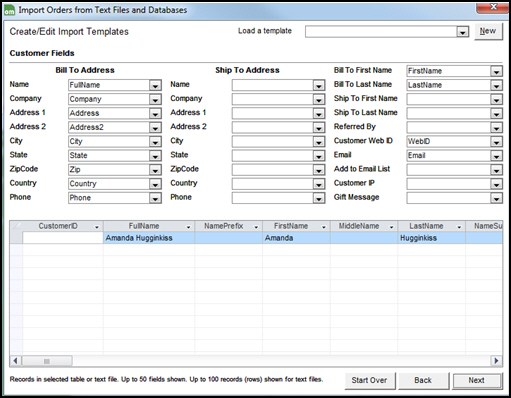The image size is (511, 398).
Task: Select the Amanda Hugginkiss FullName cell
Action: [149, 238]
